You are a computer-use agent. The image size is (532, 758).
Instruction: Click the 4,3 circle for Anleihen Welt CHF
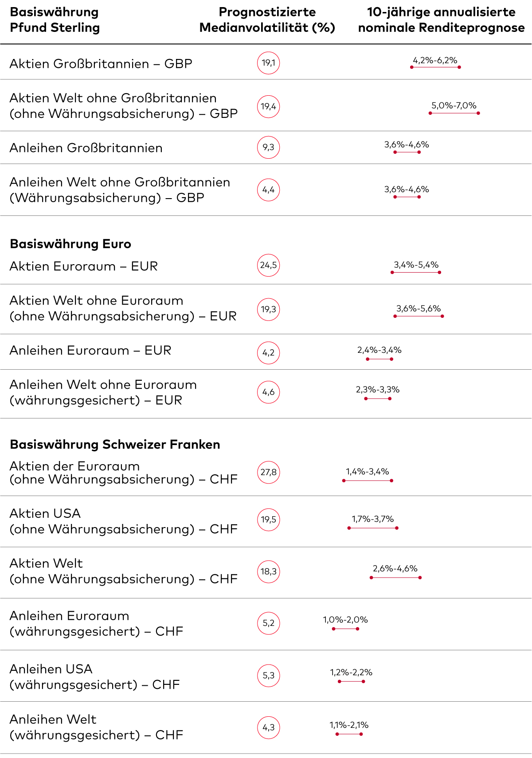point(268,727)
